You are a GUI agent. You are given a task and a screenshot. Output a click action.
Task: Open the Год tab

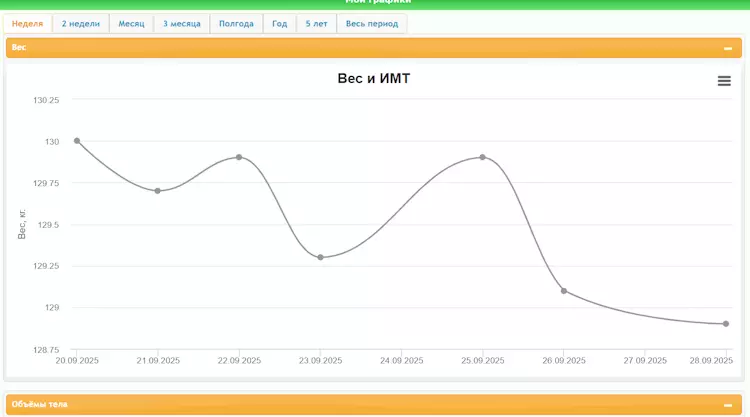click(x=280, y=23)
